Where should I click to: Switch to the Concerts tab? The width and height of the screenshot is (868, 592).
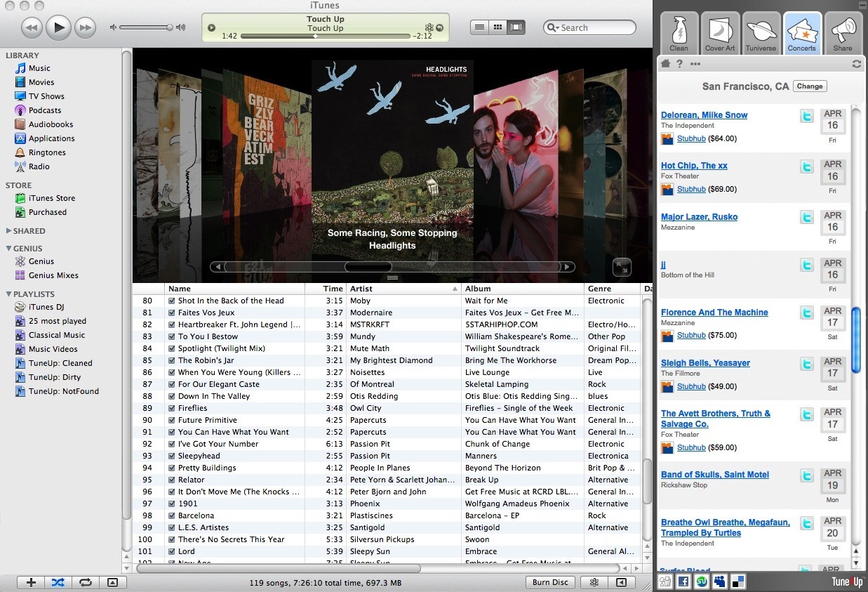pyautogui.click(x=802, y=32)
